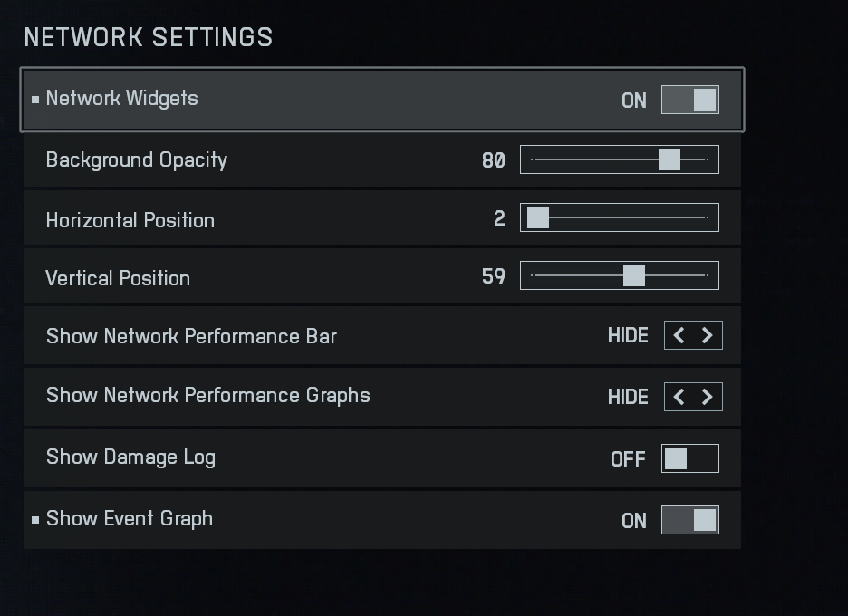Click the Network Performance Bar HIDE value
The height and width of the screenshot is (616, 848).
coord(628,336)
